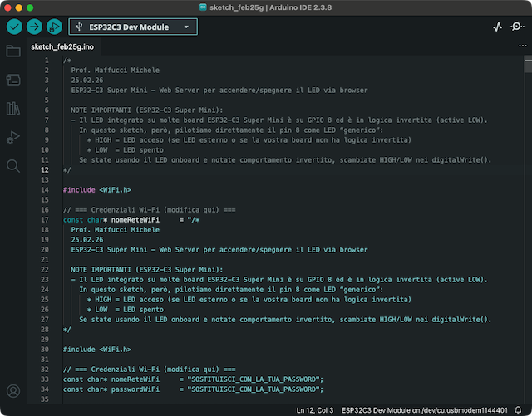
Task: Open the Sketchbook folder panel
Action: click(x=13, y=51)
